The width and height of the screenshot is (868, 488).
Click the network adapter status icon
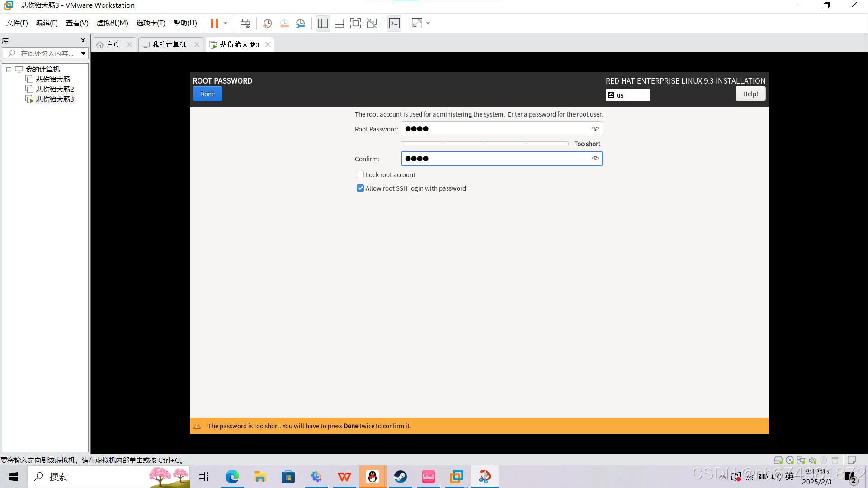(x=801, y=460)
